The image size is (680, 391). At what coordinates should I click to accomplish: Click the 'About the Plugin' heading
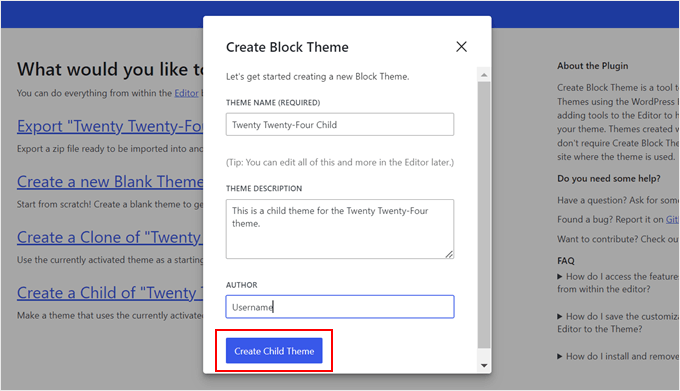pos(592,66)
